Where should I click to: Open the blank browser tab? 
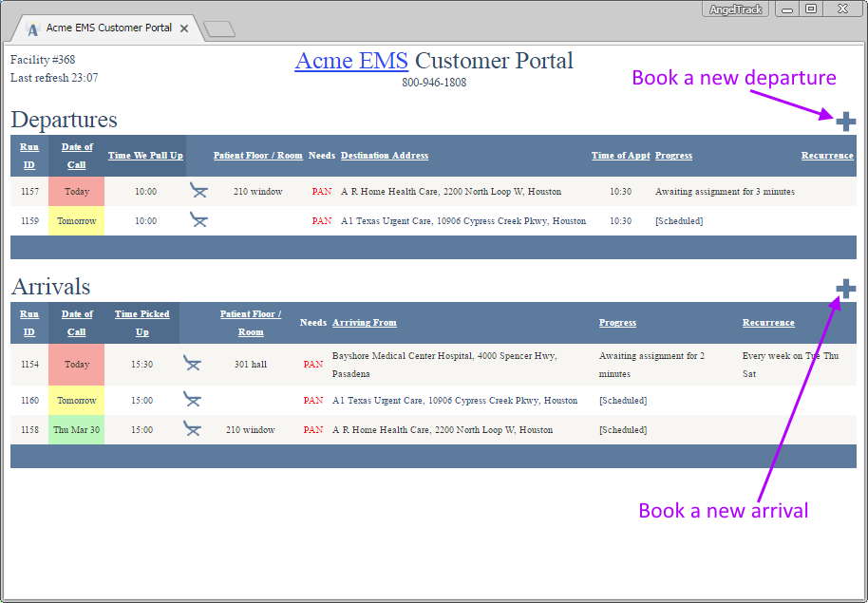tap(218, 28)
